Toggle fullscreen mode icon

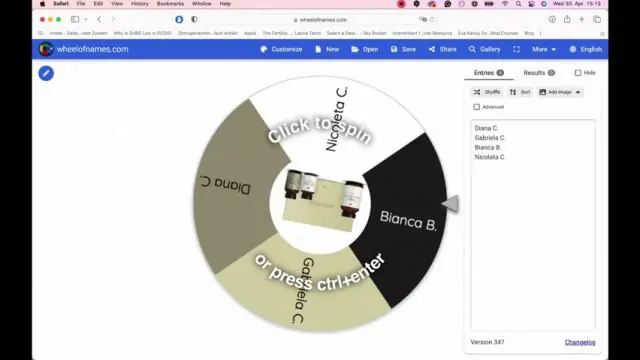tap(516, 49)
